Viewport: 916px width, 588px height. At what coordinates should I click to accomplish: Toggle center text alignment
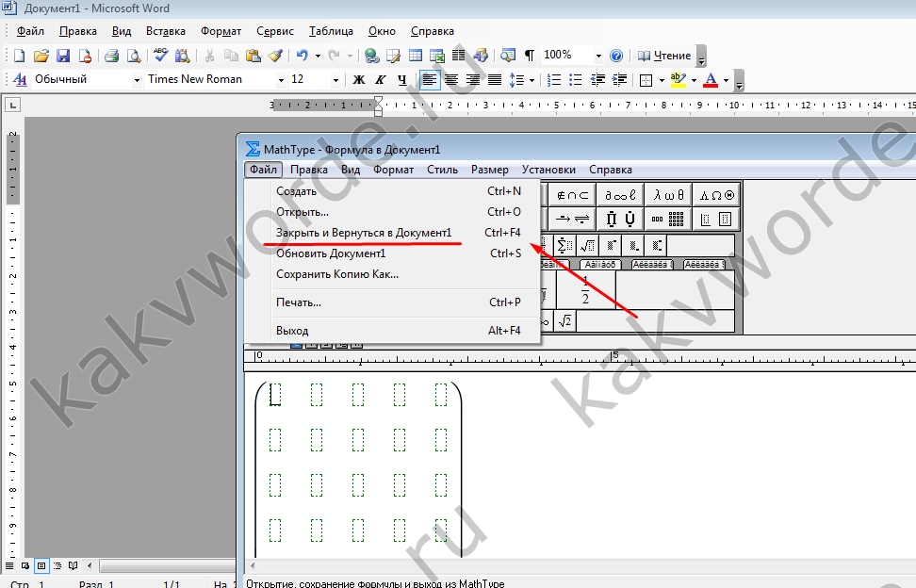coord(451,80)
